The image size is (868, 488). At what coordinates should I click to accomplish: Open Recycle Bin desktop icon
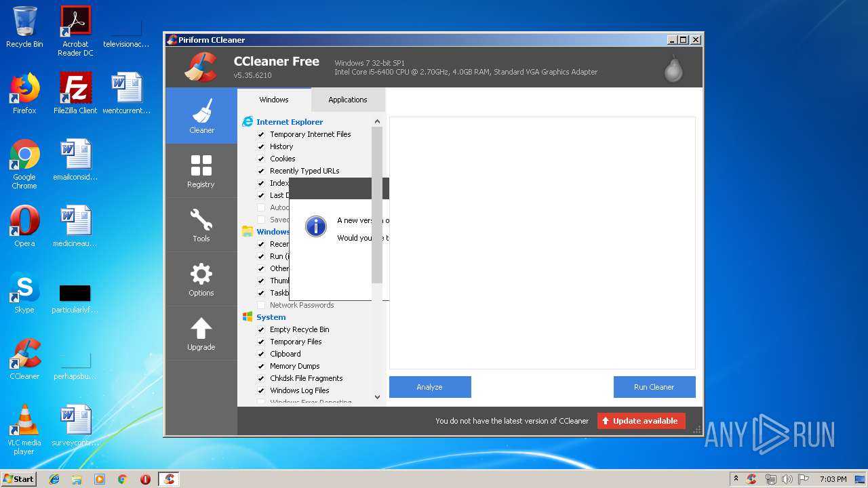[x=24, y=28]
